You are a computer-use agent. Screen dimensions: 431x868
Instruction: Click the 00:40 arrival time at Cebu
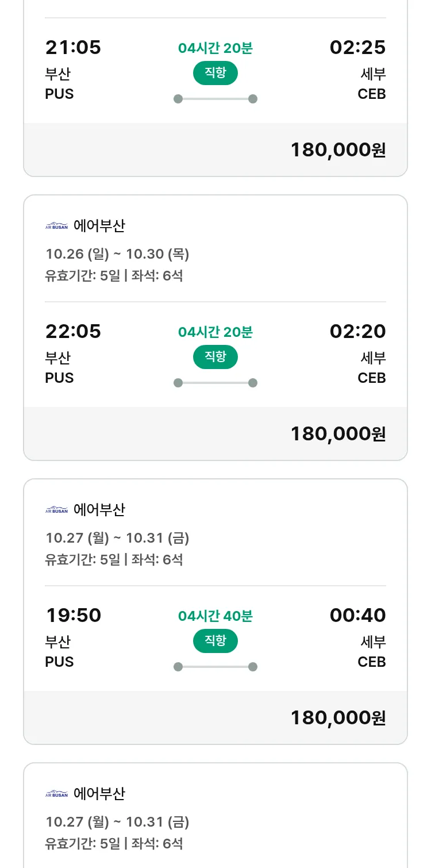(x=357, y=616)
